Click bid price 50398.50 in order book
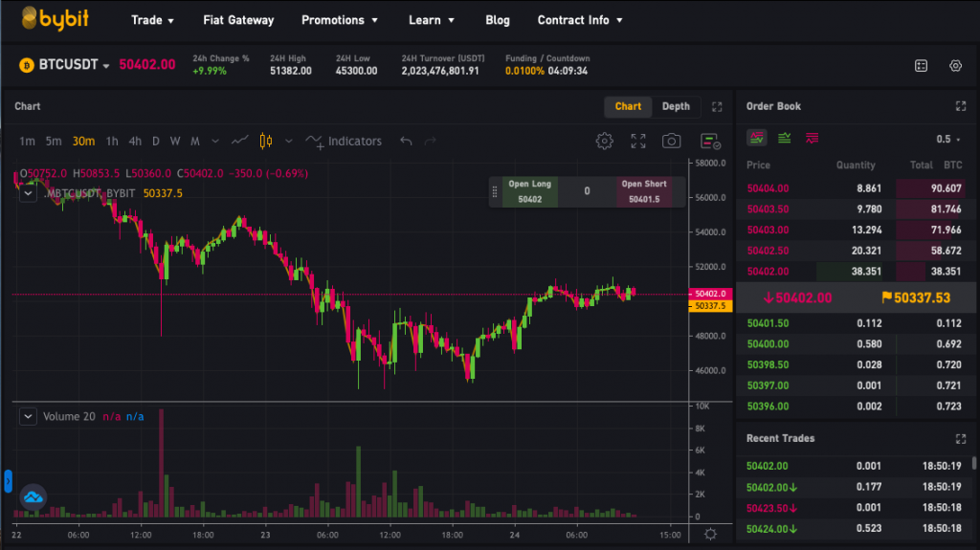 pyautogui.click(x=768, y=364)
